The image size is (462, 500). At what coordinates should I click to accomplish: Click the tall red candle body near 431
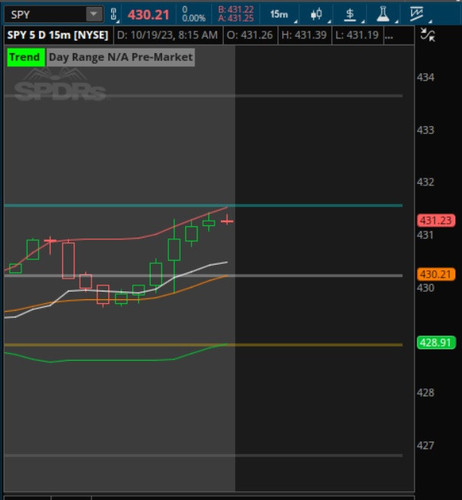coord(68,261)
